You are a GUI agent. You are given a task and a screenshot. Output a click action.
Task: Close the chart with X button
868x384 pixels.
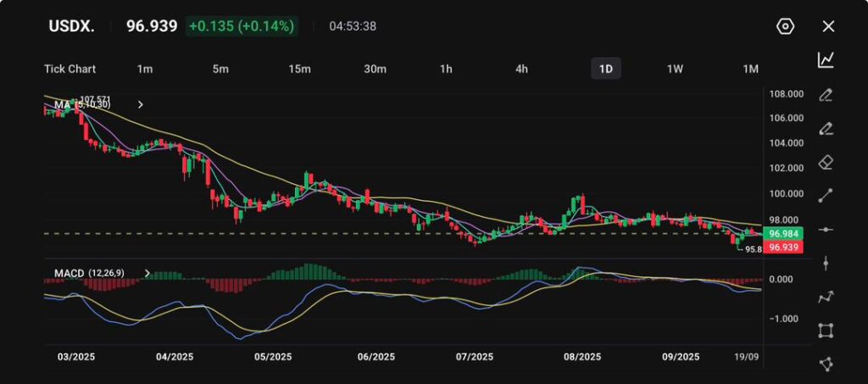[828, 26]
